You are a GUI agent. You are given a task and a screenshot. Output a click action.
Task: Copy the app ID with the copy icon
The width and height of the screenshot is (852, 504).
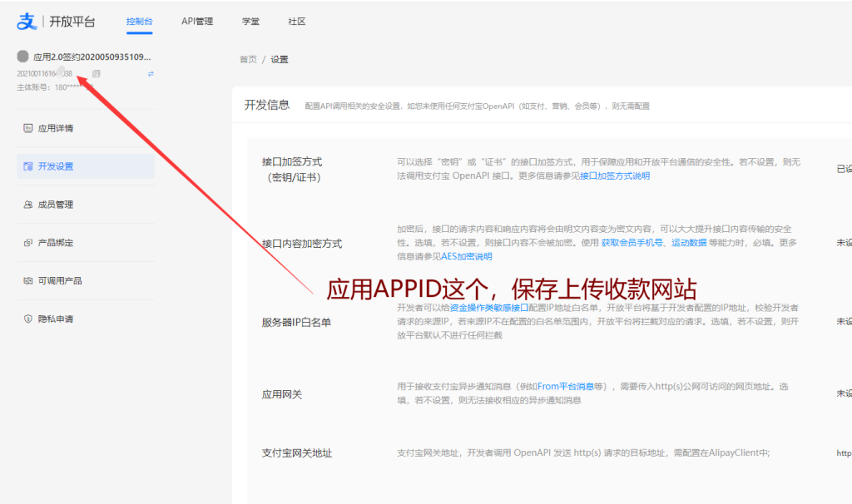click(x=97, y=73)
